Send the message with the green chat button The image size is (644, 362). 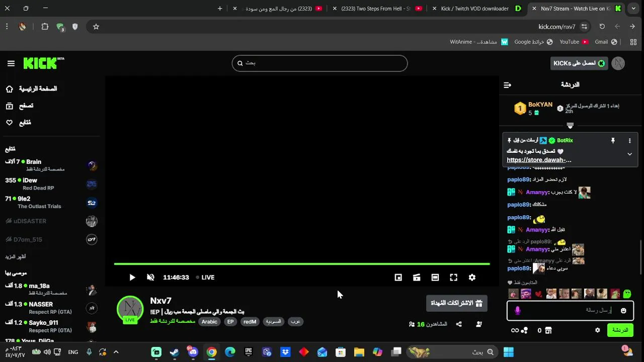coord(620,330)
